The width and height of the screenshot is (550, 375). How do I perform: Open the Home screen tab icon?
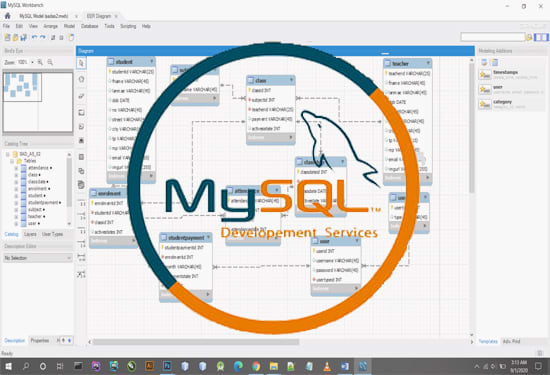coord(7,16)
